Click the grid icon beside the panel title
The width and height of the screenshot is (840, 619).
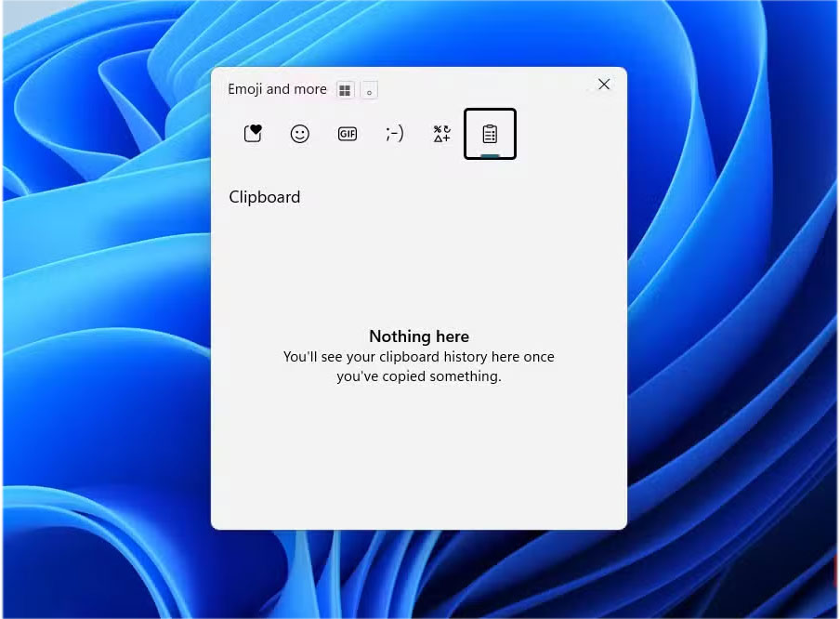tap(344, 89)
